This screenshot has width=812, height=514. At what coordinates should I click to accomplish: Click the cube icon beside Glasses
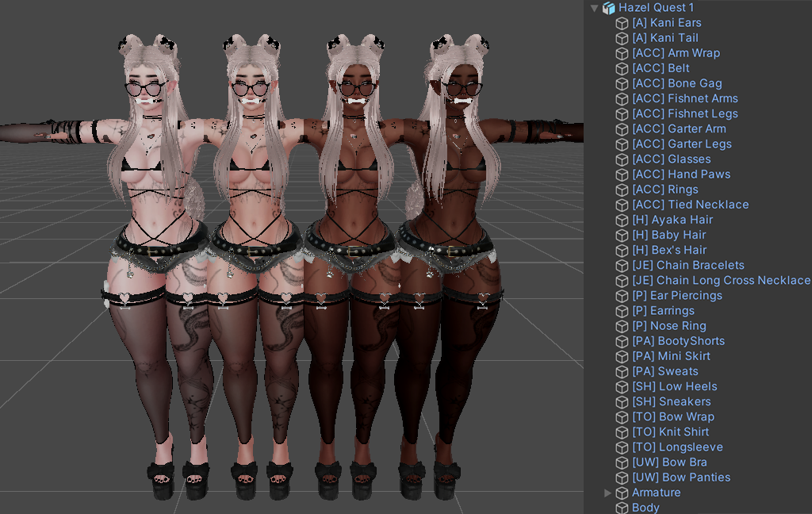point(622,159)
